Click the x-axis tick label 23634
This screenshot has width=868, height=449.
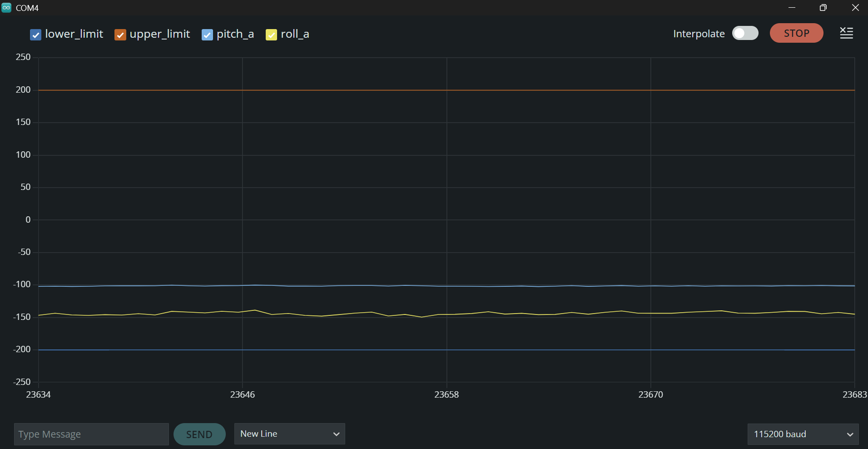tap(39, 394)
